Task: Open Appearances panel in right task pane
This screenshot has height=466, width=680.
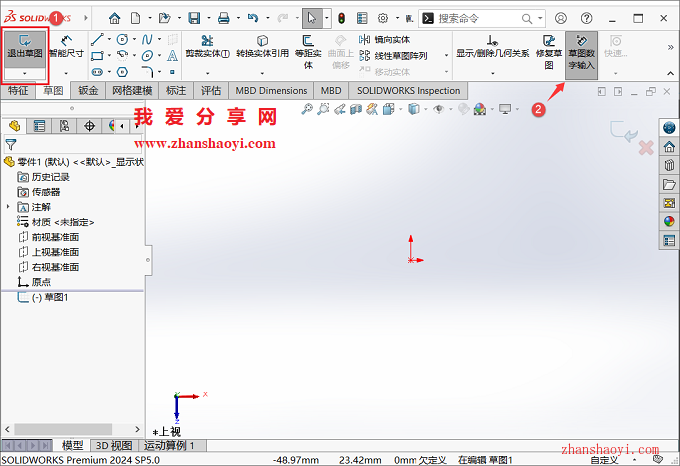Action: tap(669, 221)
